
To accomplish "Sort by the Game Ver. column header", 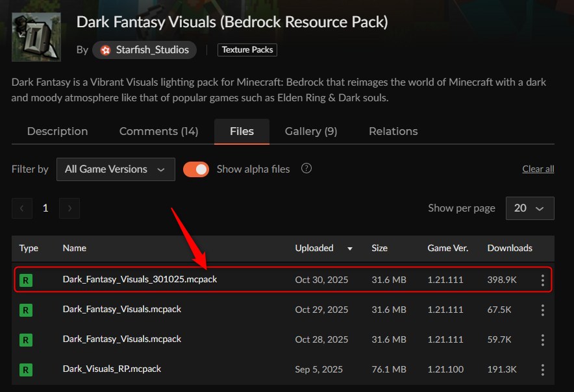I will pos(447,248).
